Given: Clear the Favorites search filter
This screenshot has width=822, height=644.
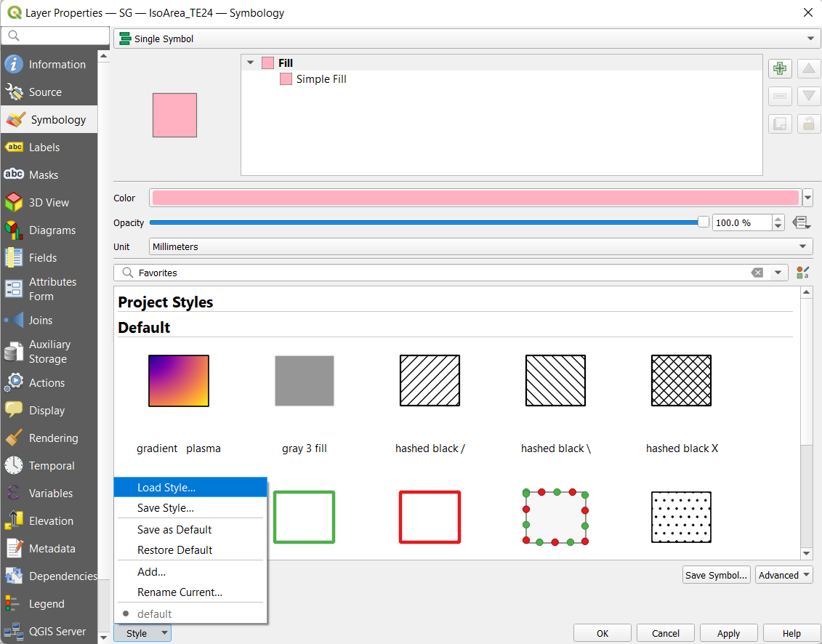Looking at the screenshot, I should (x=757, y=273).
